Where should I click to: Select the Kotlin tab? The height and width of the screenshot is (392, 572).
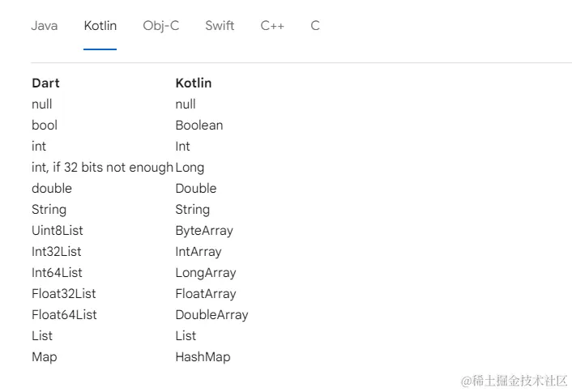tap(100, 26)
